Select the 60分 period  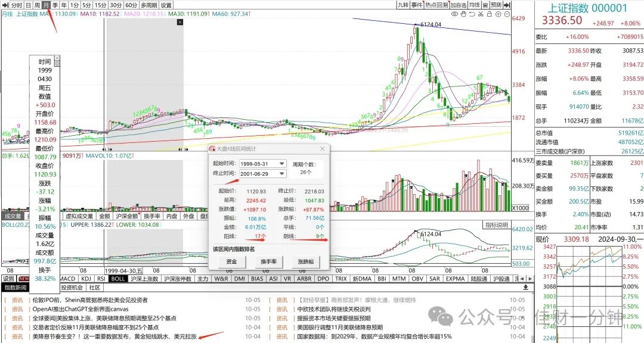tap(131, 5)
